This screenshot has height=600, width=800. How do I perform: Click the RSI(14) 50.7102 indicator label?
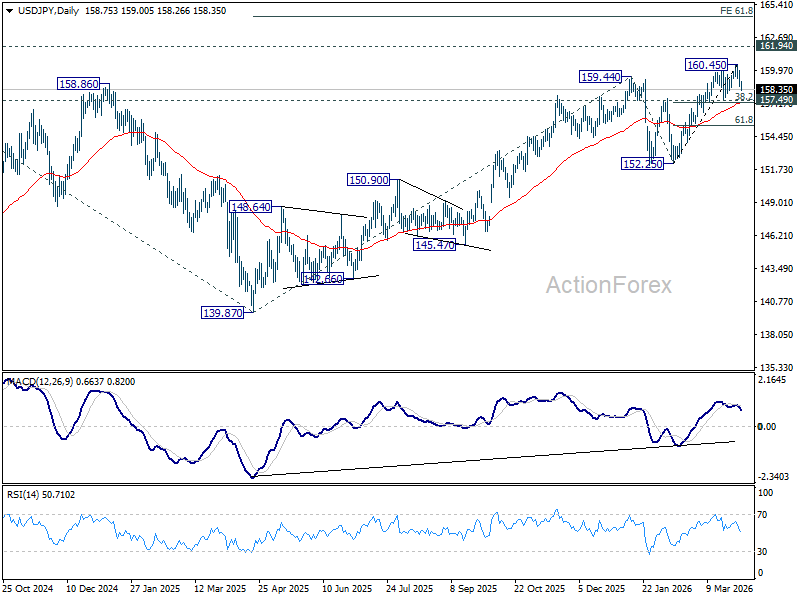pyautogui.click(x=41, y=494)
